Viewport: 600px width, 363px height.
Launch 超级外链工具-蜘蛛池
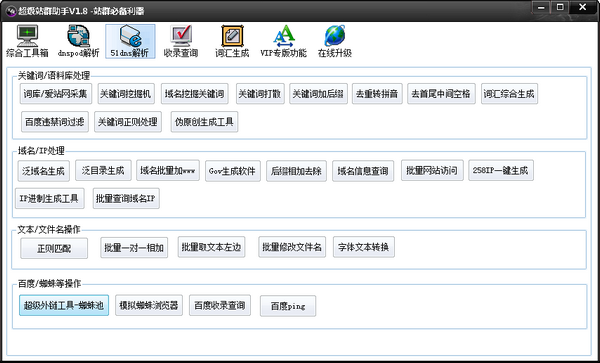pyautogui.click(x=64, y=305)
